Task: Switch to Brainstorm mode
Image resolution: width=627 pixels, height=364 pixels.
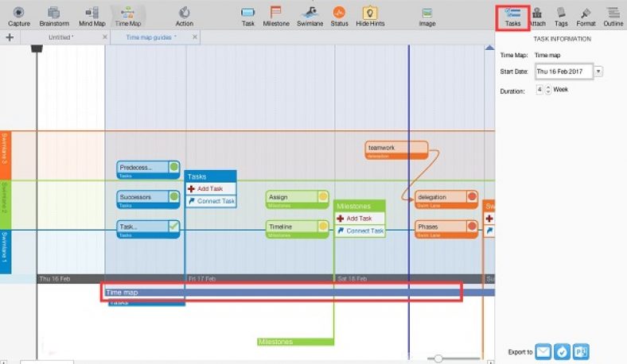Action: tap(54, 17)
